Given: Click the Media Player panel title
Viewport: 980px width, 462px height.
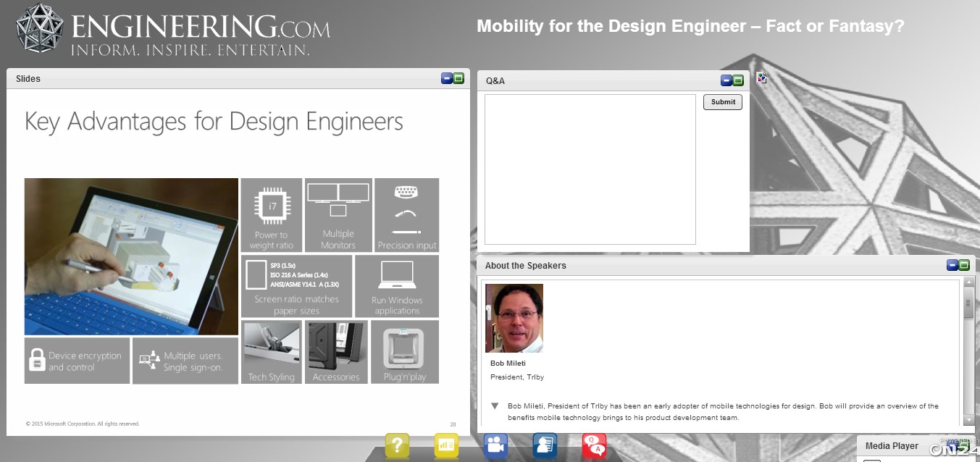Looking at the screenshot, I should pyautogui.click(x=892, y=446).
